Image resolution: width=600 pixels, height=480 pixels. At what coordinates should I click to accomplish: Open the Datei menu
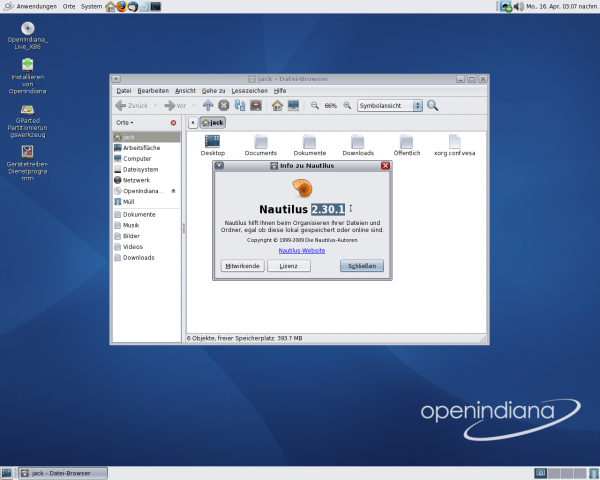(x=124, y=91)
